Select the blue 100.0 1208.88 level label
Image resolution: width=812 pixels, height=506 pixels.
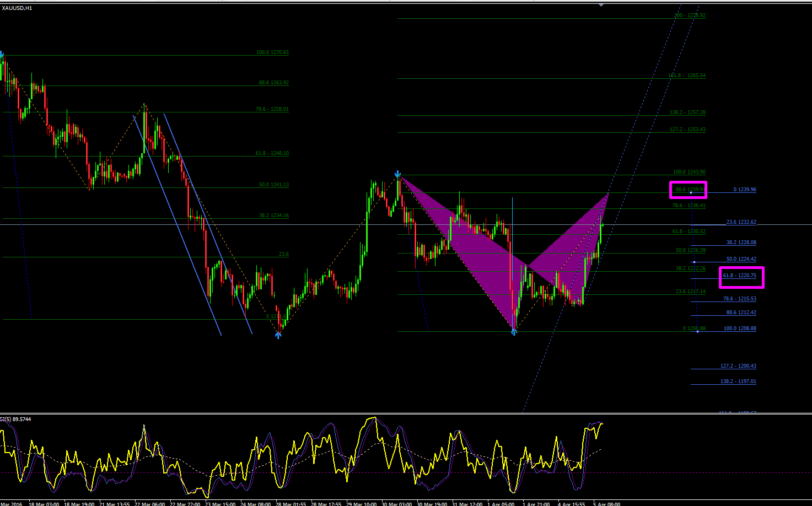pos(740,329)
